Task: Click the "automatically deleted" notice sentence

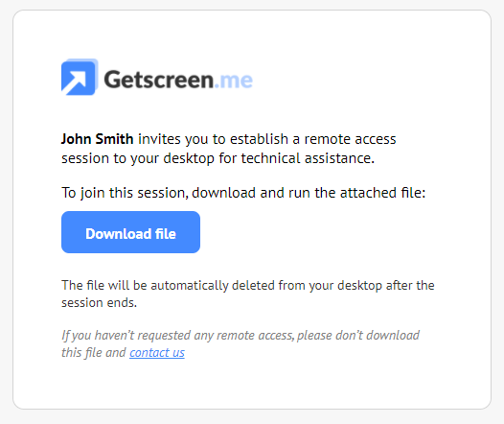Action: [x=248, y=294]
